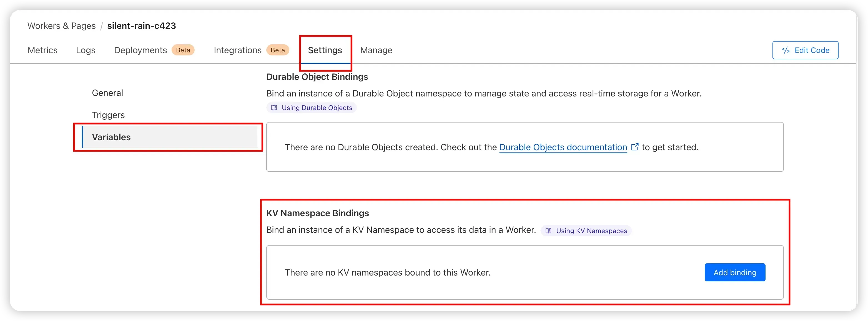Open Triggers in settings sidebar
This screenshot has height=321, width=868.
point(108,115)
